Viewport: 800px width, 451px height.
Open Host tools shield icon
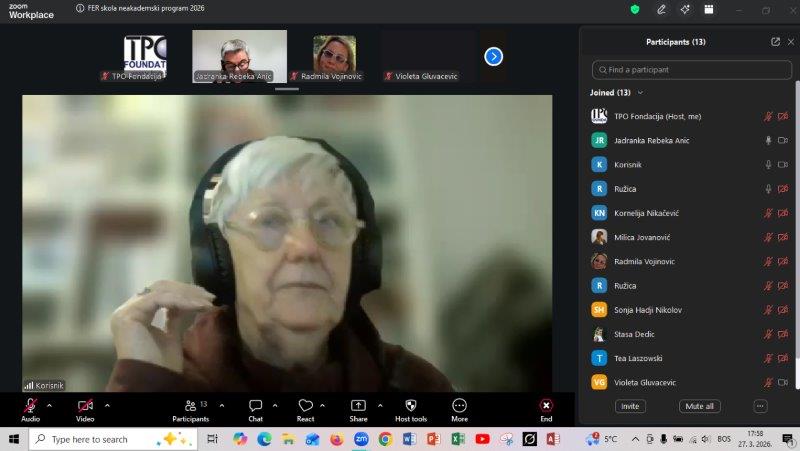(410, 406)
